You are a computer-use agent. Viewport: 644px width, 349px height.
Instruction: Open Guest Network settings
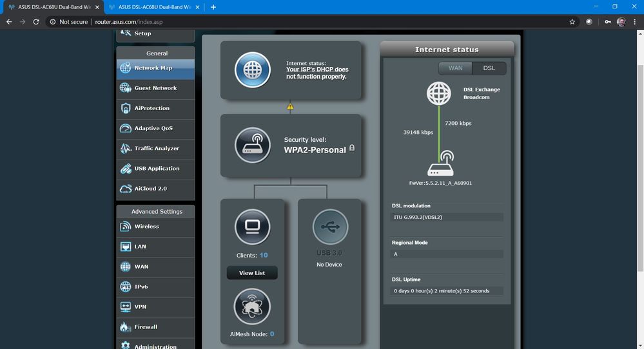[155, 88]
